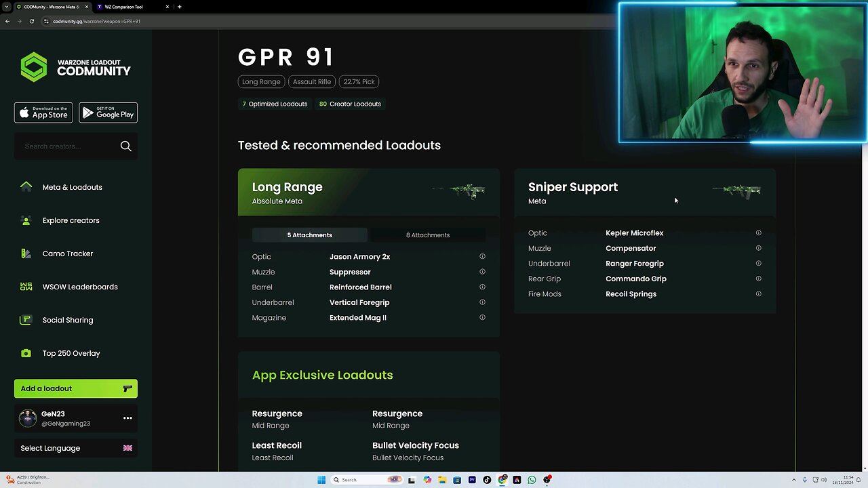Click the Assault Rifle category tag
Viewport: 868px width, 488px height.
tap(312, 81)
